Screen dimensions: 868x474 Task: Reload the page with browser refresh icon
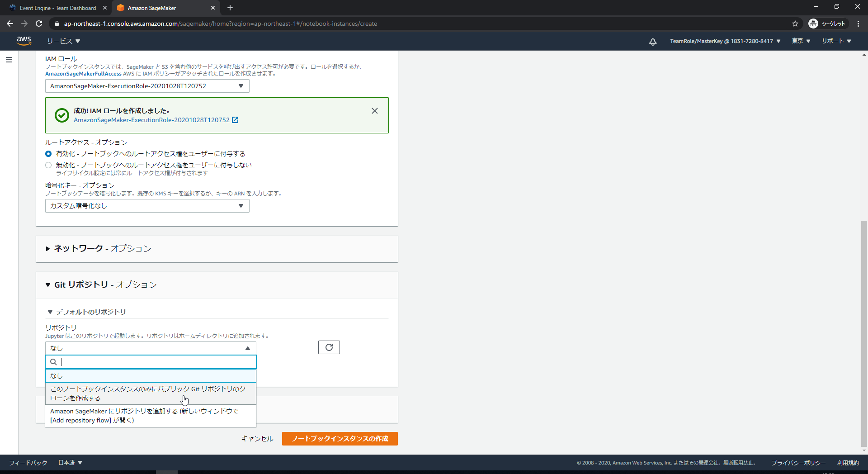click(x=39, y=24)
